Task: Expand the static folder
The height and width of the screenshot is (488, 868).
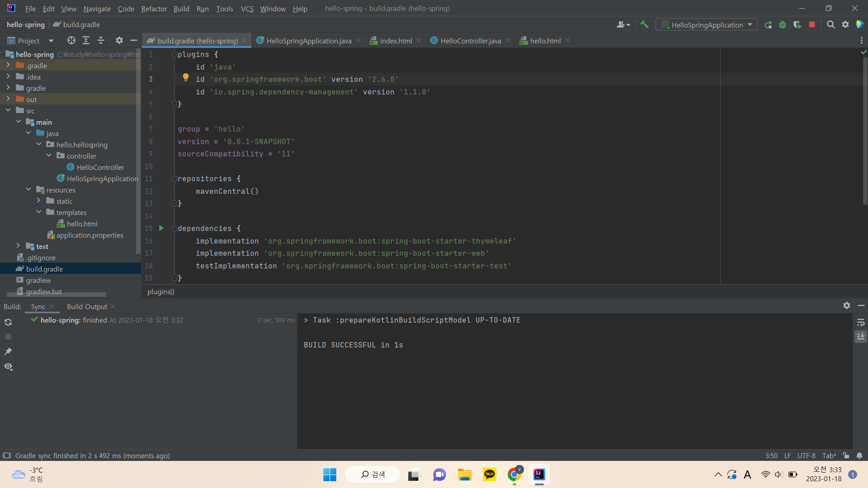Action: coord(39,201)
